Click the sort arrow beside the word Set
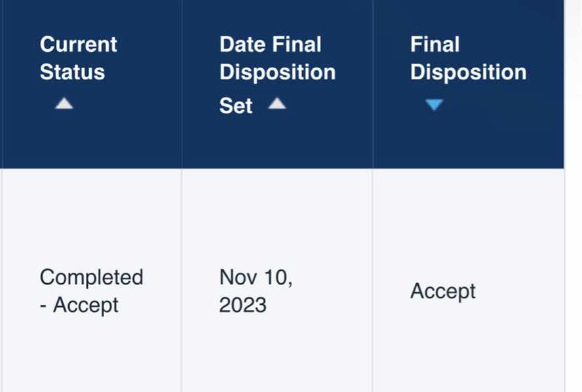The width and height of the screenshot is (582, 392). pos(277,104)
